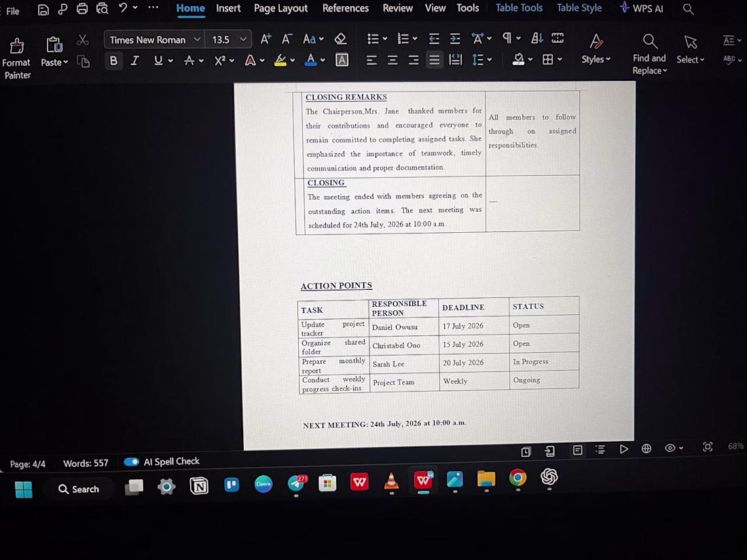Screen dimensions: 747x560
Task: Click the Save icon
Action: pyautogui.click(x=43, y=9)
